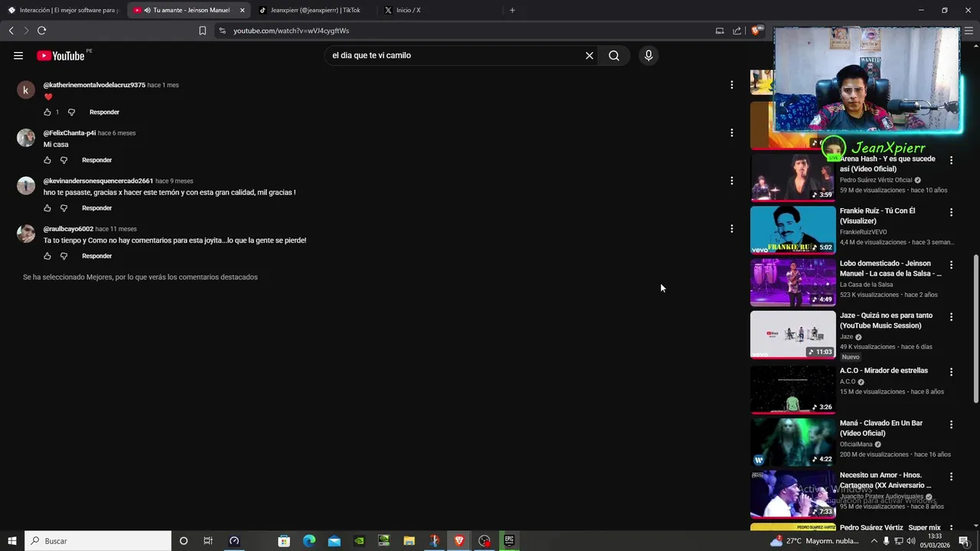Like kevinandersonesquencercado2661's comment
This screenshot has width=980, height=551.
click(x=47, y=208)
